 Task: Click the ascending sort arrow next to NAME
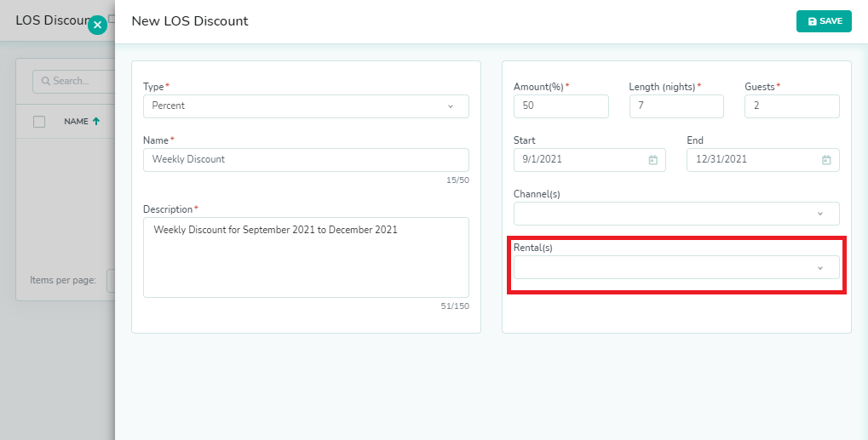pyautogui.click(x=96, y=121)
